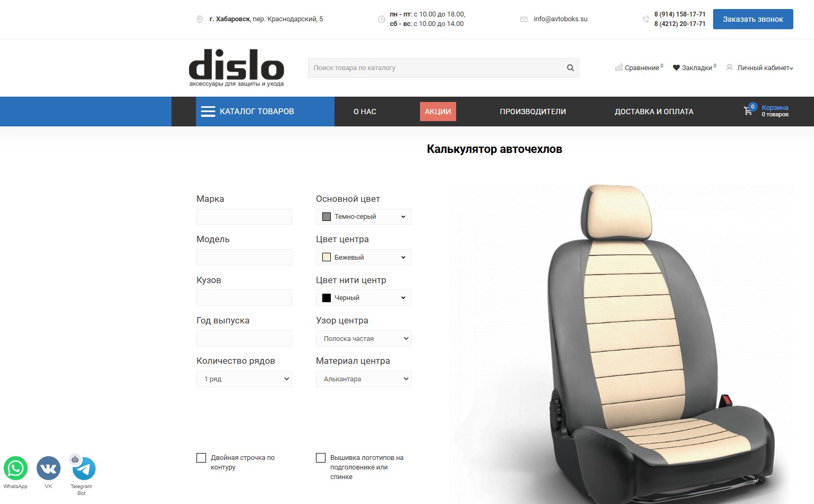Click the Закладки heart icon
Screen dimensions: 814x504
pyautogui.click(x=676, y=67)
